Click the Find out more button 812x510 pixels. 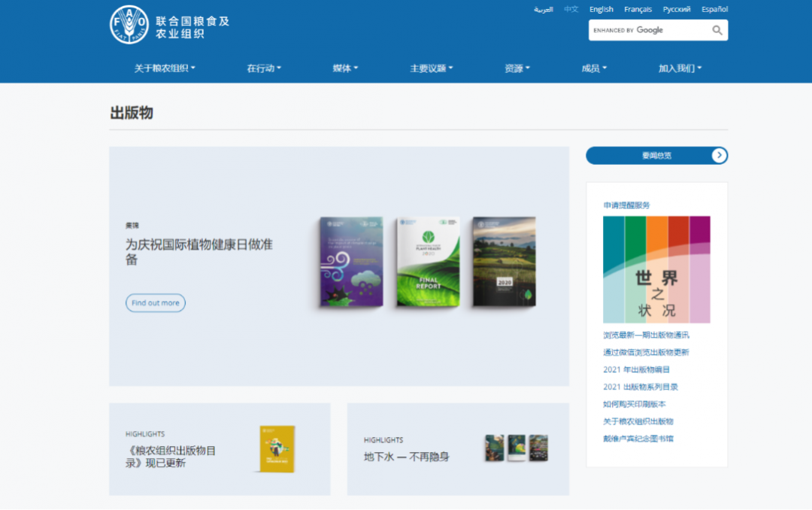pyautogui.click(x=156, y=303)
